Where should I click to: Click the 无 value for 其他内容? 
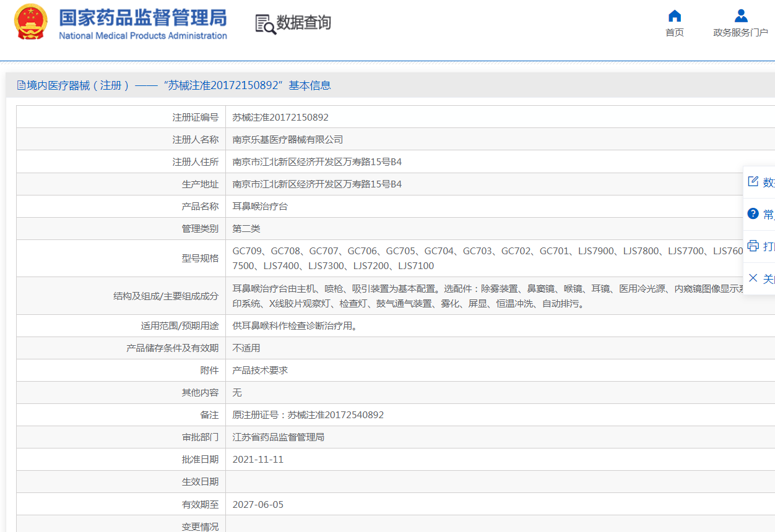pos(237,392)
